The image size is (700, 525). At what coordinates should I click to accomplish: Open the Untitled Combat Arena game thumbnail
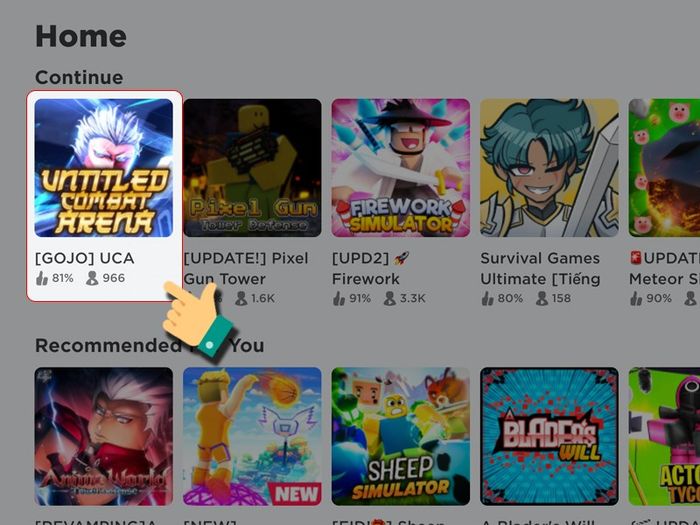[104, 168]
